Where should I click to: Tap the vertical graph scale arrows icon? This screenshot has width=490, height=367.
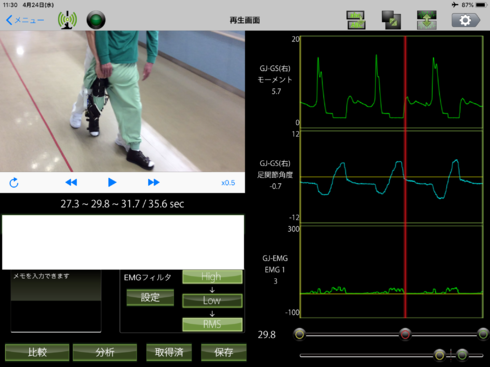[x=427, y=20]
